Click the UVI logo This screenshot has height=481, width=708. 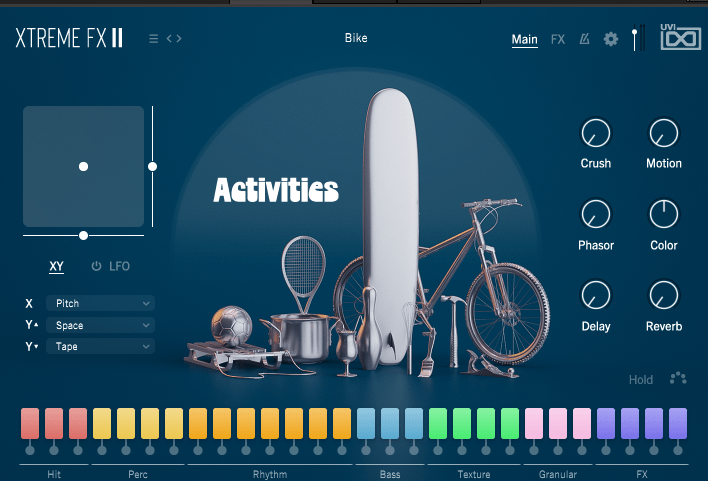(679, 37)
